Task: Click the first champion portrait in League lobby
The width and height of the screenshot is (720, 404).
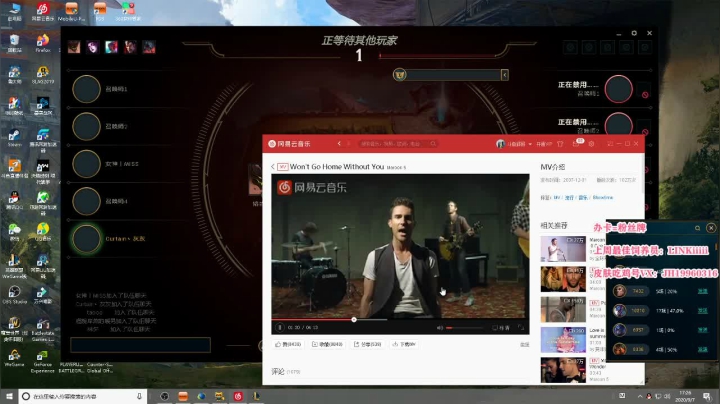Action: tap(74, 47)
